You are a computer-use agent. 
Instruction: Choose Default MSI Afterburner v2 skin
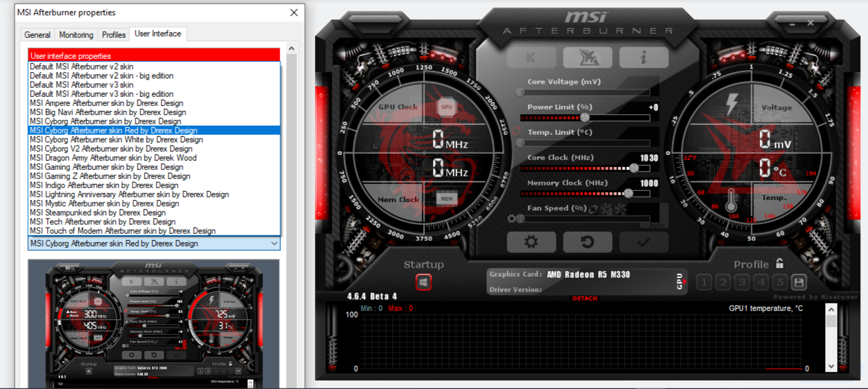(x=154, y=66)
